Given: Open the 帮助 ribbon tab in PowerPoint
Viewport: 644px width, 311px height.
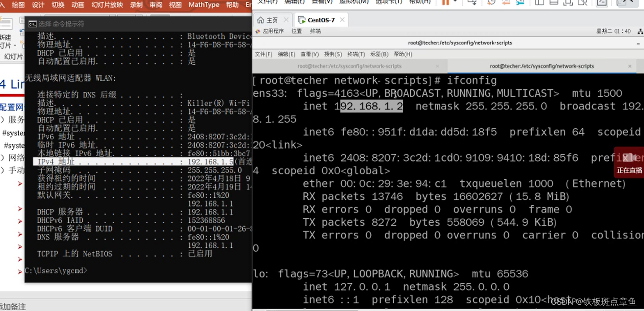Looking at the screenshot, I should coord(232,5).
